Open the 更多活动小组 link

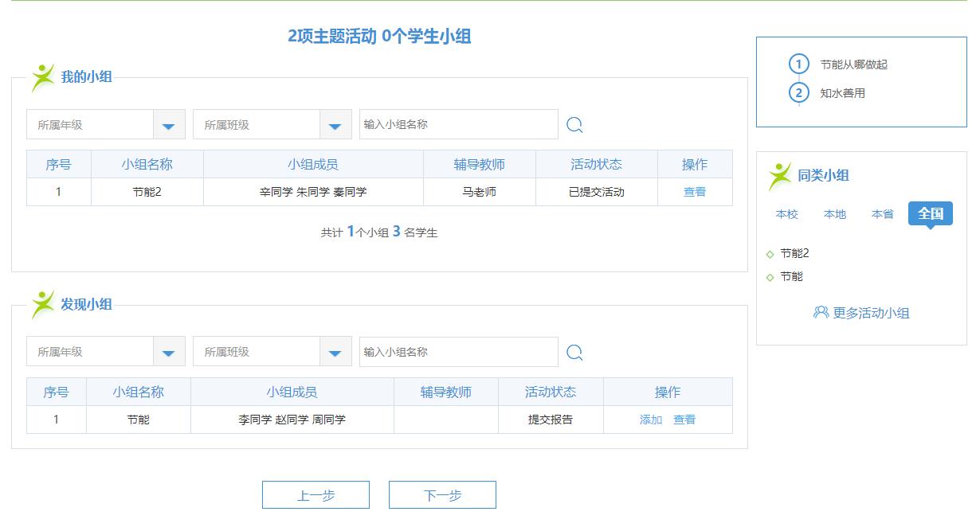click(871, 313)
